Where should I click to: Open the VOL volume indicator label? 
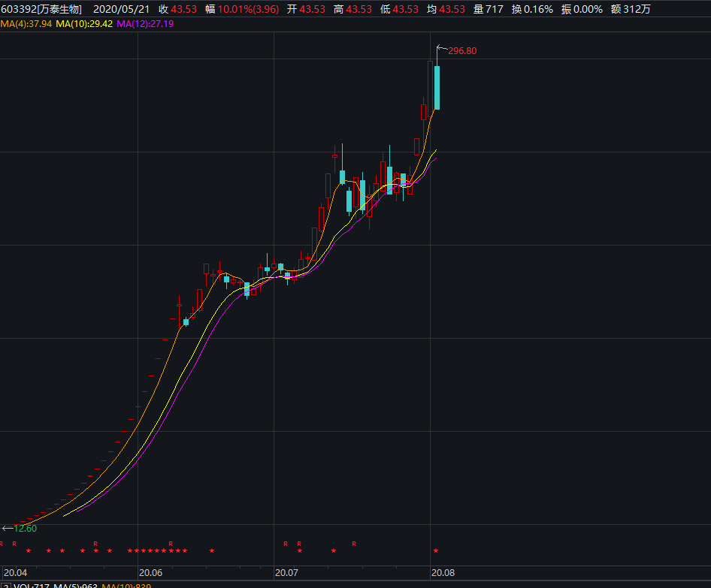(21, 586)
